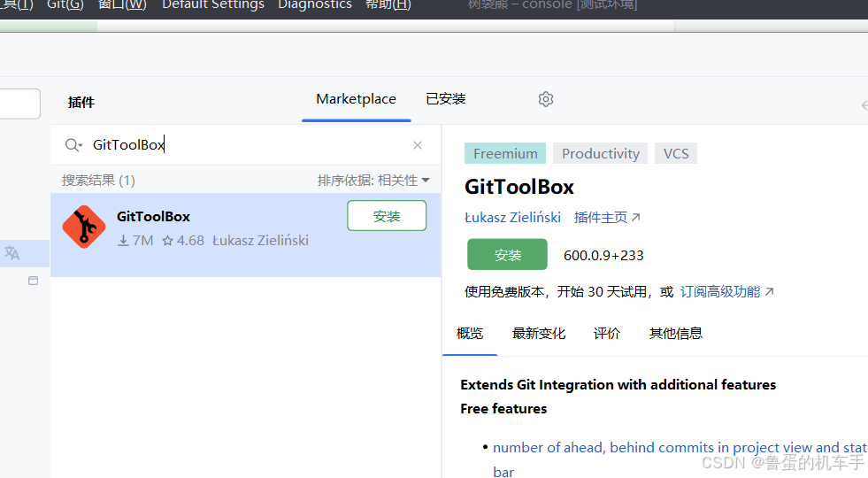Click the back arrow in the plugins header

pyautogui.click(x=864, y=105)
